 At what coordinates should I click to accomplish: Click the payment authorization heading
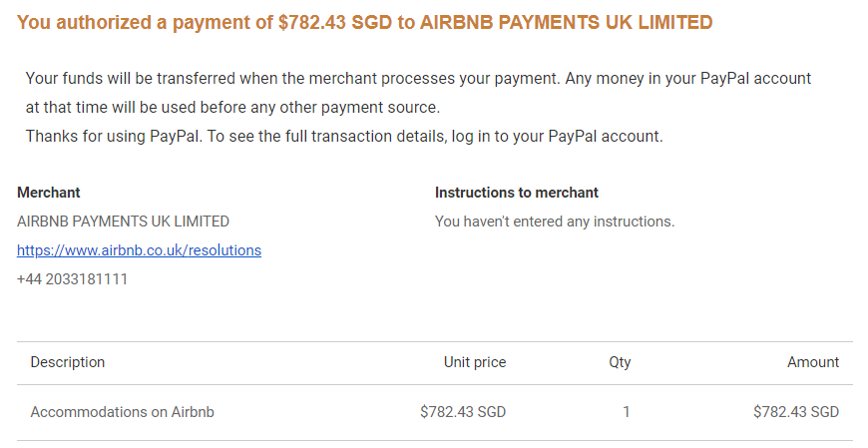pyautogui.click(x=364, y=22)
